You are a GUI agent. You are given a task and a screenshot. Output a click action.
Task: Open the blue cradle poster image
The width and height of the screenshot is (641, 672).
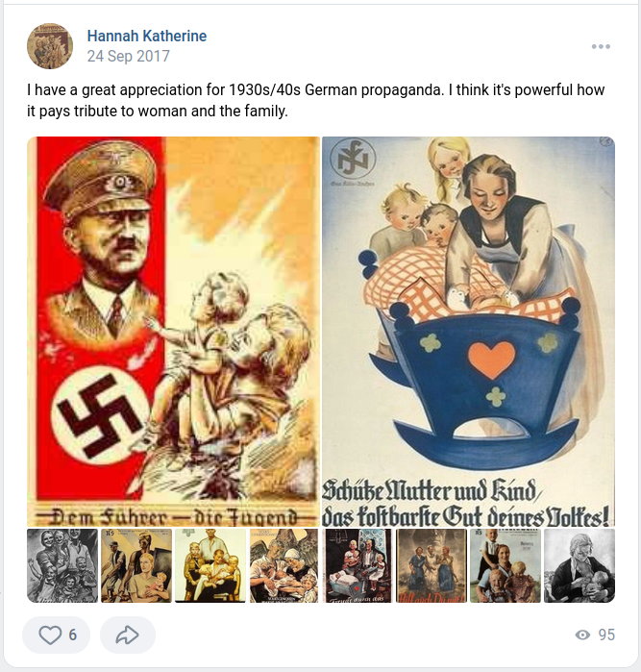click(468, 332)
